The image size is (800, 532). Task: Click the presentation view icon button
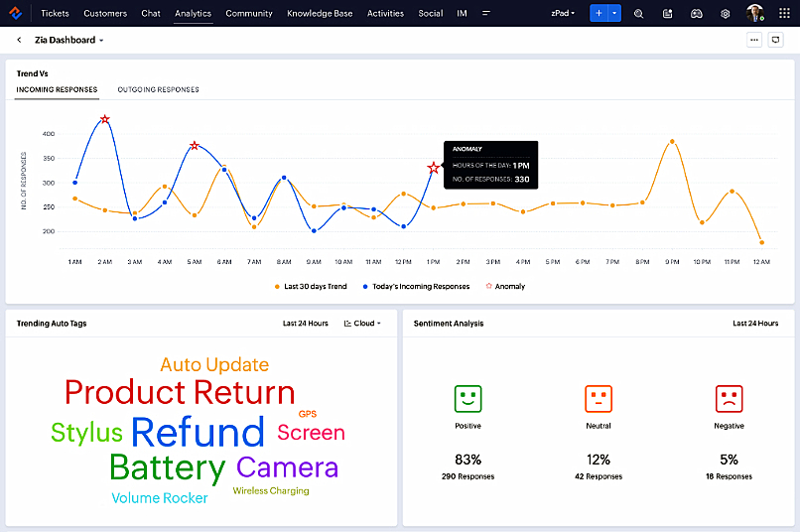coord(776,40)
